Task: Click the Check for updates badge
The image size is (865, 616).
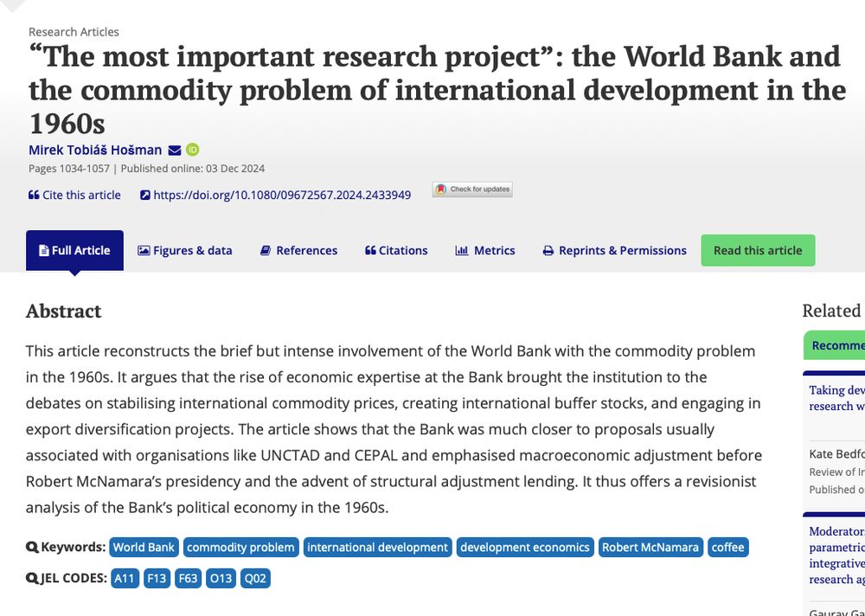Action: coord(472,189)
